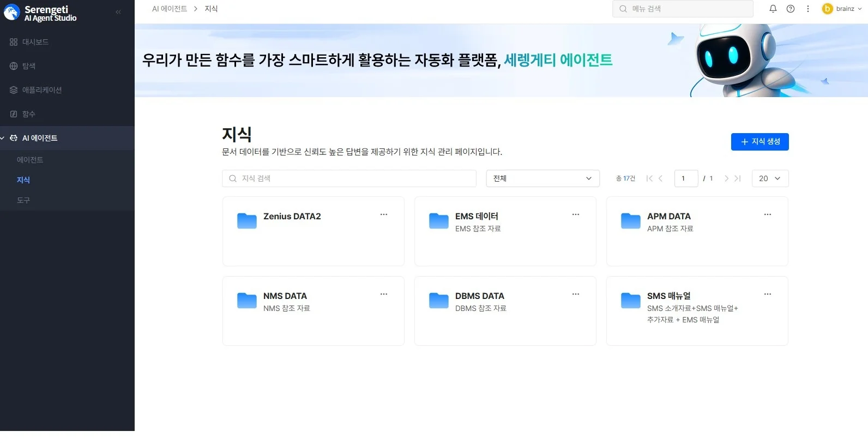The width and height of the screenshot is (868, 443).
Task: Collapse the sidebar with double-chevron icon
Action: pos(118,12)
